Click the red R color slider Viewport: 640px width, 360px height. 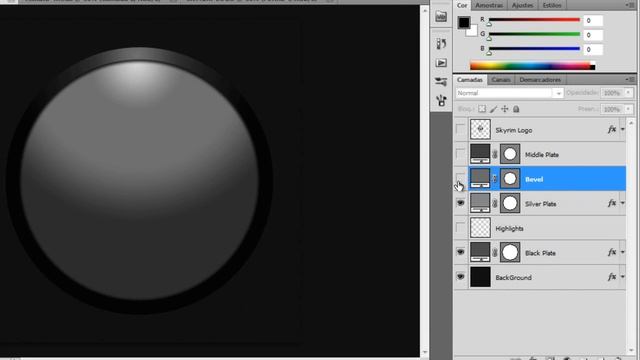point(534,20)
